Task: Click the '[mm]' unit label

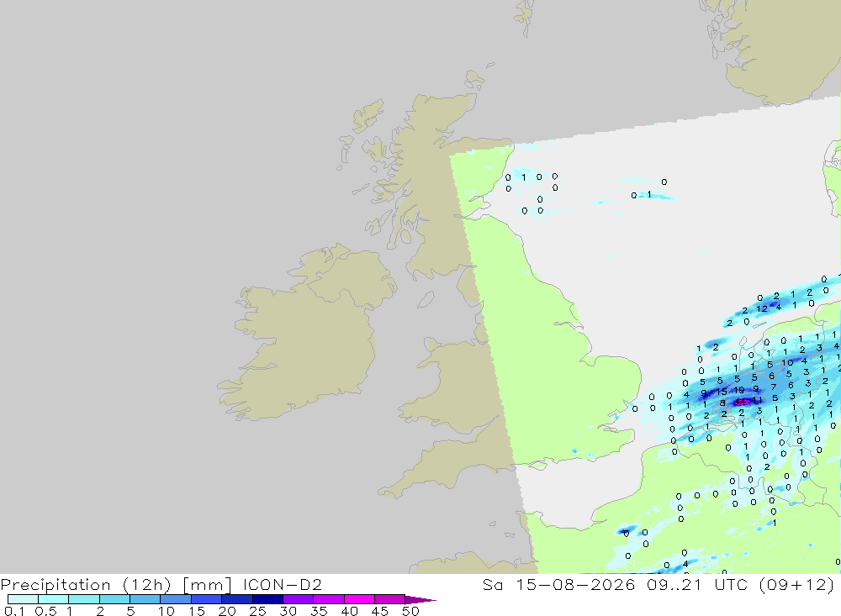Action: (207, 584)
